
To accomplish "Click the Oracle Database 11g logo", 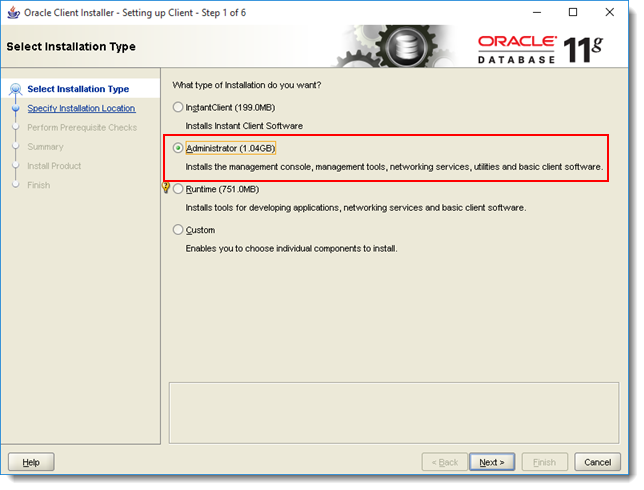I will 540,50.
